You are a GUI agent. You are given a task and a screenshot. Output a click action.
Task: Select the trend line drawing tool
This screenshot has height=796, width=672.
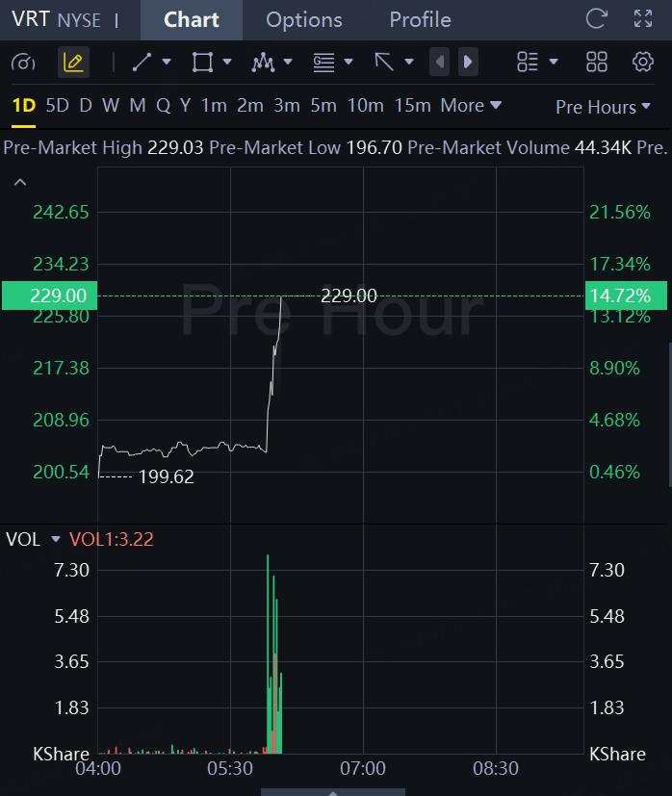pos(142,62)
